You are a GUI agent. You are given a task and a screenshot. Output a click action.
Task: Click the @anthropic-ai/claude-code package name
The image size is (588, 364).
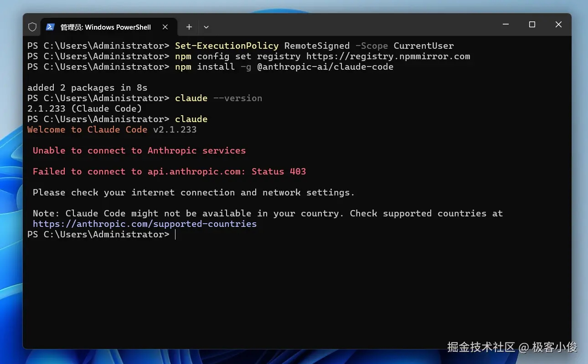(x=325, y=67)
